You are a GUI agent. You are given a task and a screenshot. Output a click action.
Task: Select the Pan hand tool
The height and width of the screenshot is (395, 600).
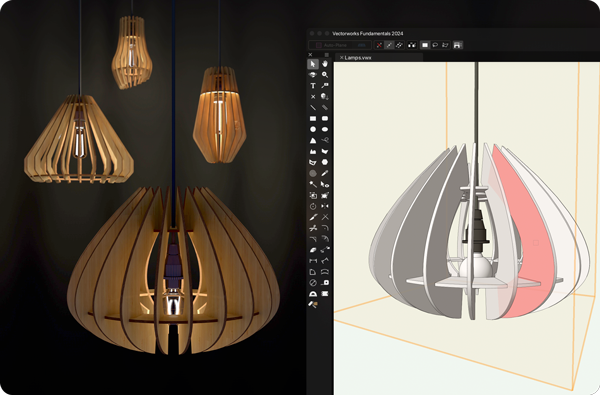pos(325,64)
